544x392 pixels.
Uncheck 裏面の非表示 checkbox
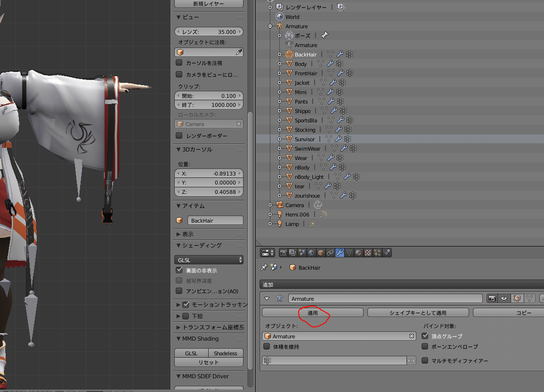179,270
